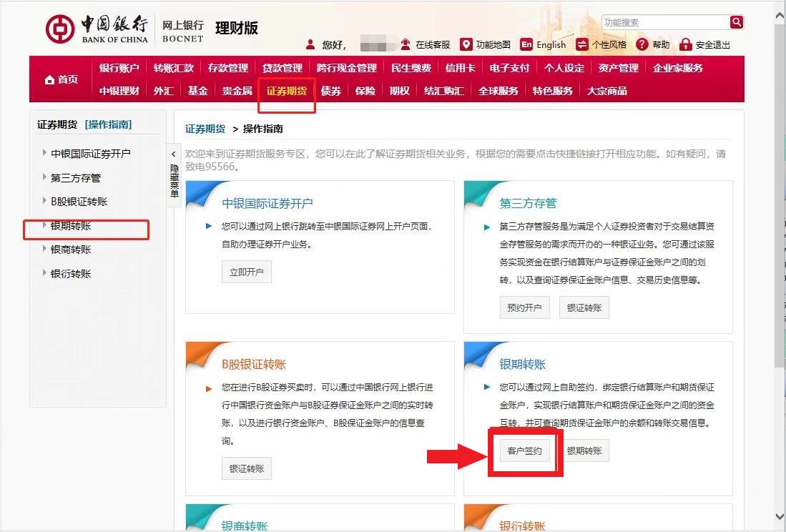The width and height of the screenshot is (786, 532).
Task: Open the function map (功能地图) icon
Action: click(466, 44)
